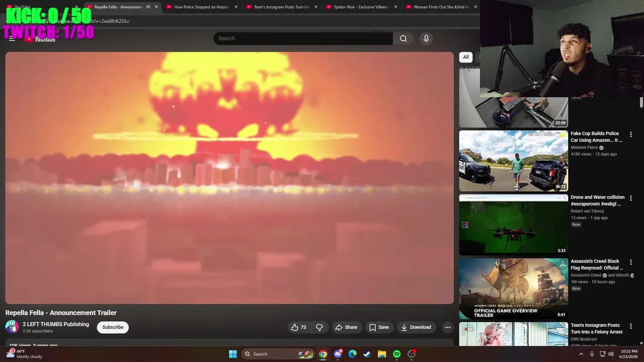Open the OBS icon in taskbar
The height and width of the screenshot is (362, 644).
tap(412, 354)
